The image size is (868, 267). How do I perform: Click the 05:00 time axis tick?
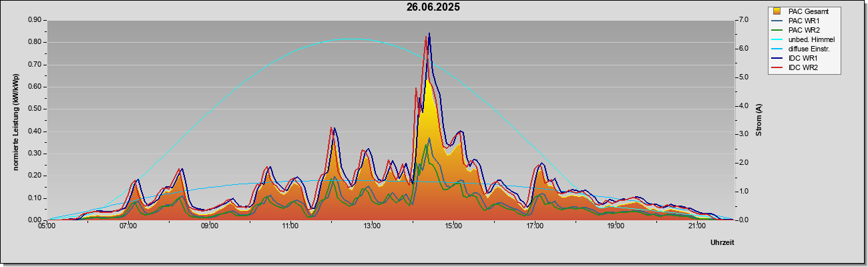(x=47, y=227)
